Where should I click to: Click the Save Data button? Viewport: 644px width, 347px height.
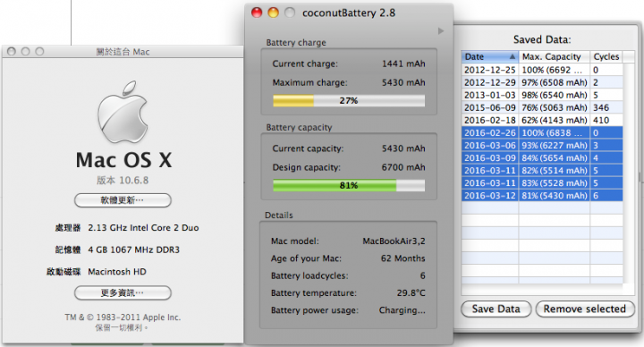coord(496,309)
